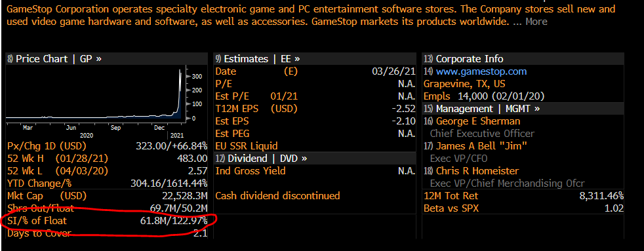The width and height of the screenshot is (644, 251).
Task: Click the Ind Gross Yield label
Action: click(250, 170)
